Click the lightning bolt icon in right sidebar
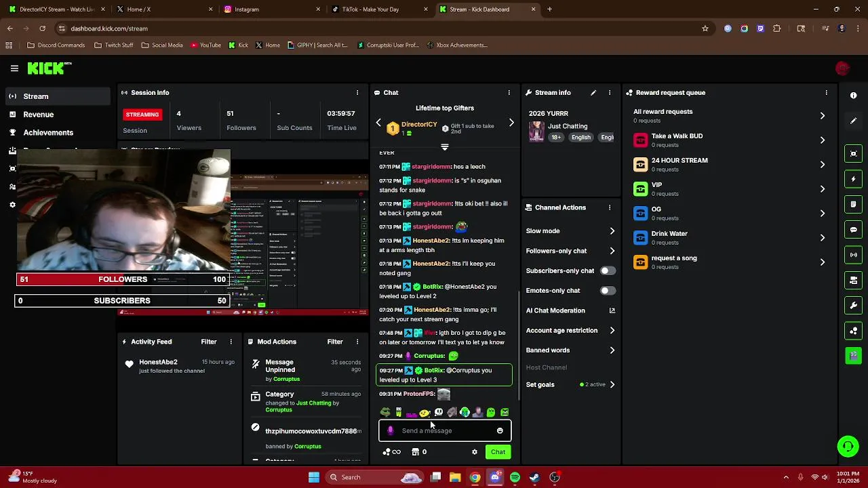The image size is (868, 488). point(854,179)
